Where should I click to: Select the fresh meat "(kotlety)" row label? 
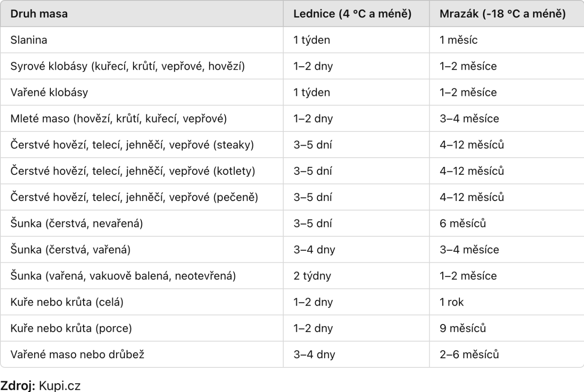(x=133, y=171)
